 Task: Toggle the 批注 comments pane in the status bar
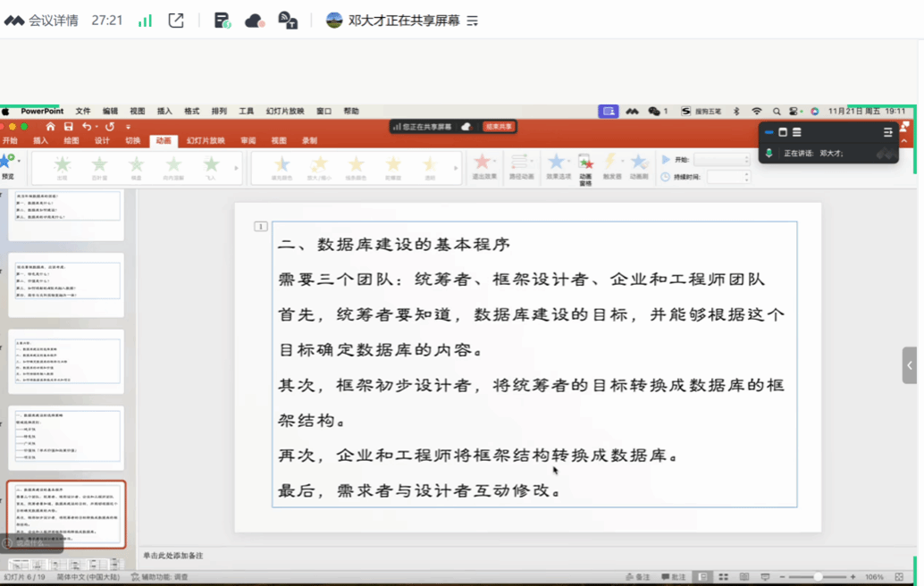pyautogui.click(x=674, y=577)
